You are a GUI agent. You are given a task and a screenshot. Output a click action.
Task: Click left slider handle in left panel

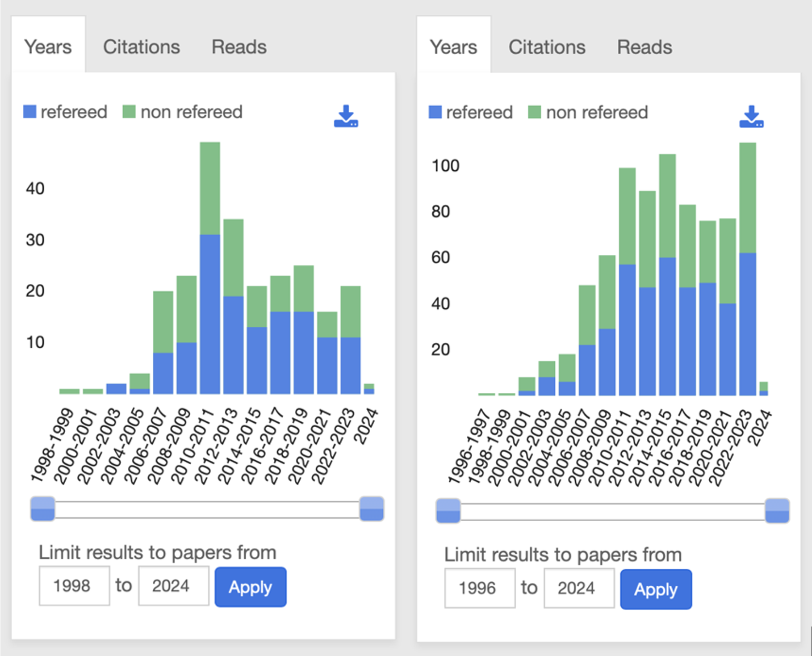click(43, 509)
